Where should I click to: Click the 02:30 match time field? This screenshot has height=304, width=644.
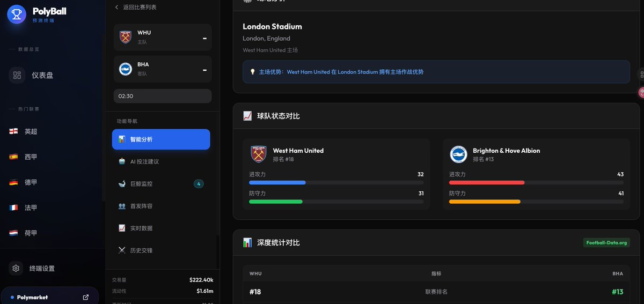pyautogui.click(x=163, y=96)
